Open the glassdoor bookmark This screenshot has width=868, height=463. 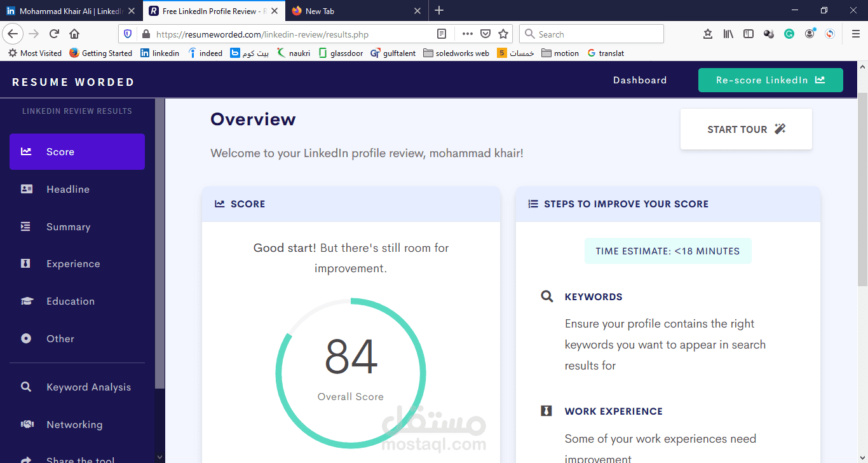point(341,53)
